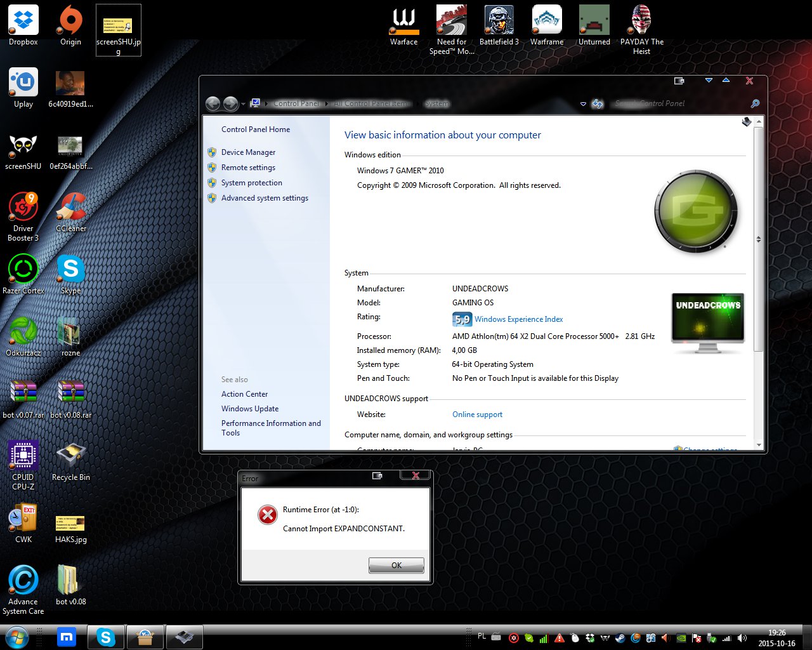
Task: Open the Uplay desktop shortcut
Action: click(23, 88)
